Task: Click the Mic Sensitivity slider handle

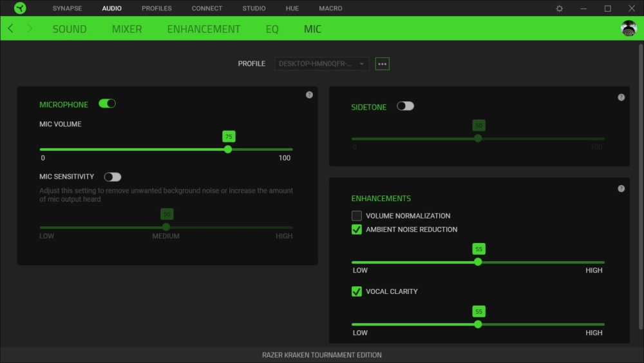Action: click(166, 227)
